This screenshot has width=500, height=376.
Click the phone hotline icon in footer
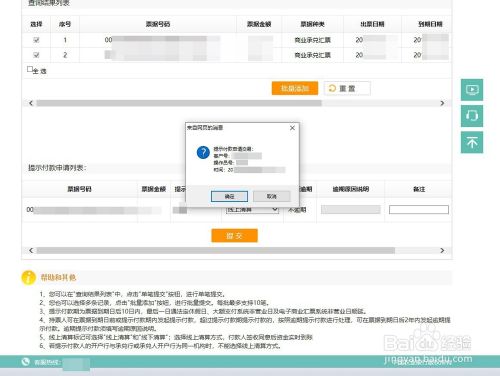point(25,362)
